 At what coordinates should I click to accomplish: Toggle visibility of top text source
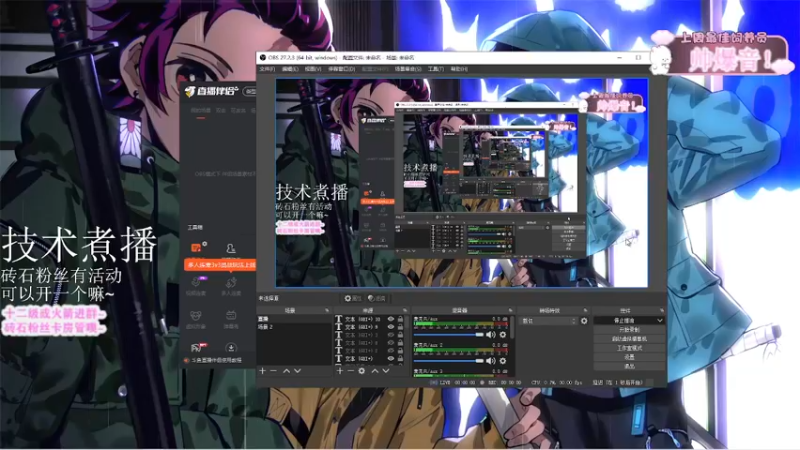tap(391, 319)
